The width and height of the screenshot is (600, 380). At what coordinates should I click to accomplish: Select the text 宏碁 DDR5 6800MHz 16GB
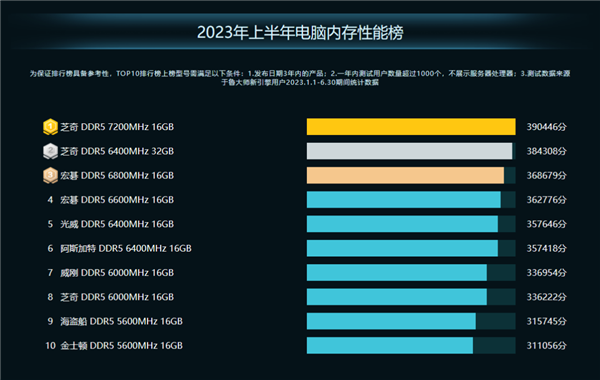(x=117, y=176)
